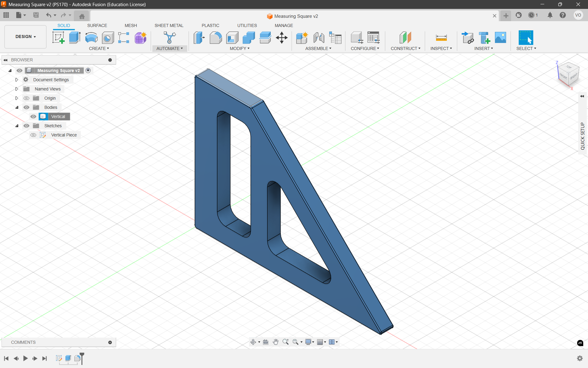
Task: Select the Revolve tool icon
Action: point(91,38)
